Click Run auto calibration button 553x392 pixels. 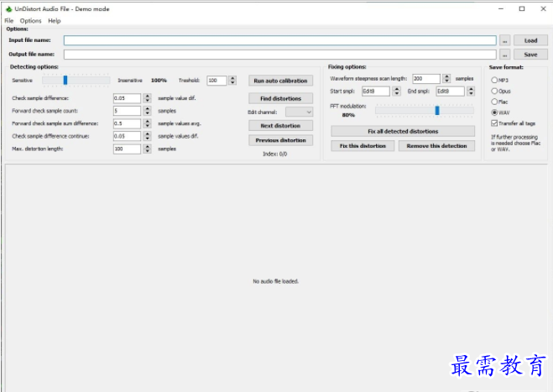(x=280, y=81)
